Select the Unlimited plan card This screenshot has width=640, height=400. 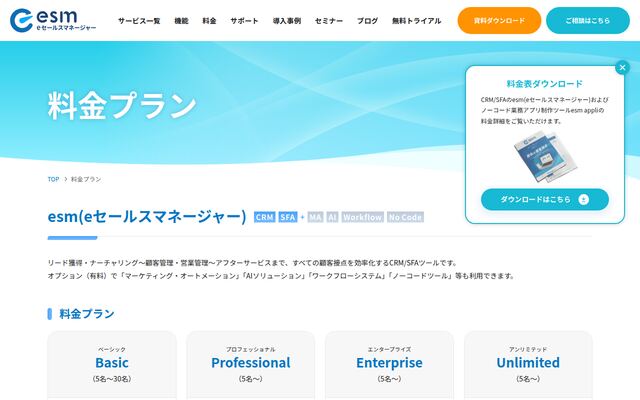[x=528, y=365]
